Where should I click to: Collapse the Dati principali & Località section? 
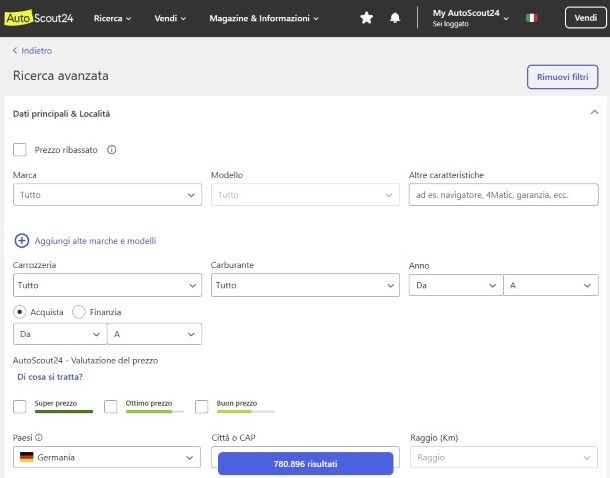coord(594,113)
